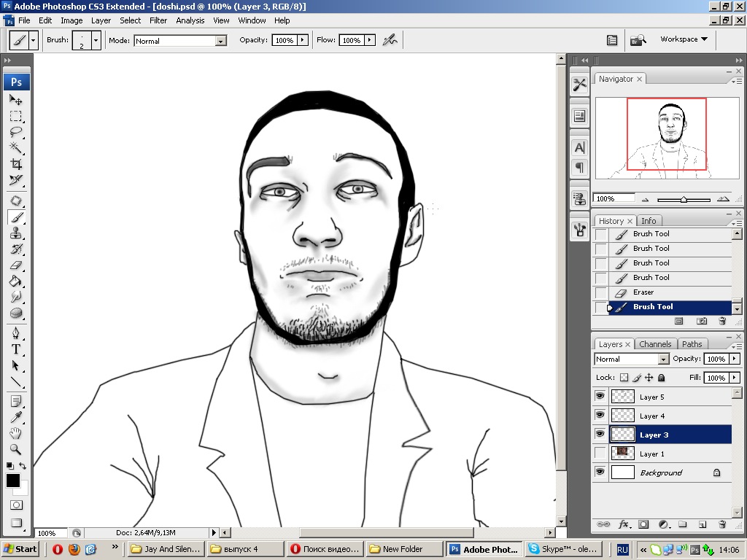Activate the Horizontal Type tool
This screenshot has width=747, height=560.
16,349
